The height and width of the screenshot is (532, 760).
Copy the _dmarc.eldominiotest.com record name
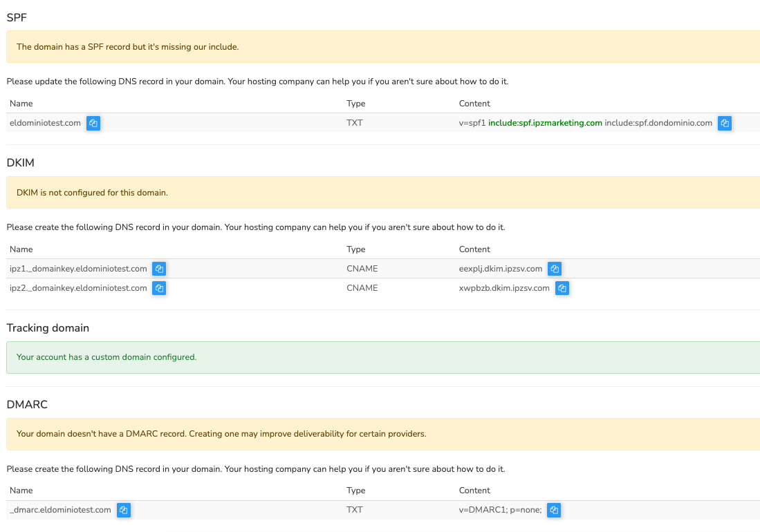[123, 510]
